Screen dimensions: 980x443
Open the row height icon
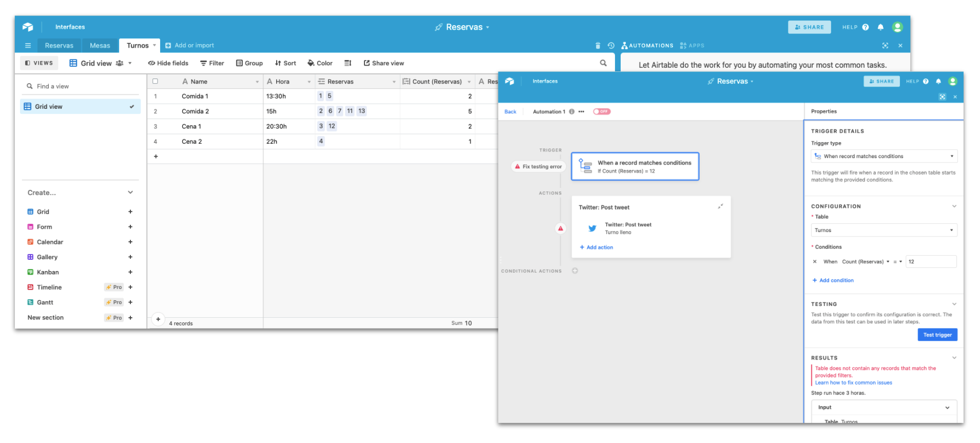tap(348, 63)
